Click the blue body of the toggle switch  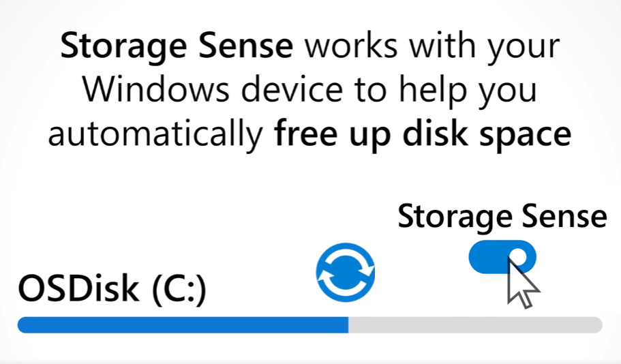[488, 257]
